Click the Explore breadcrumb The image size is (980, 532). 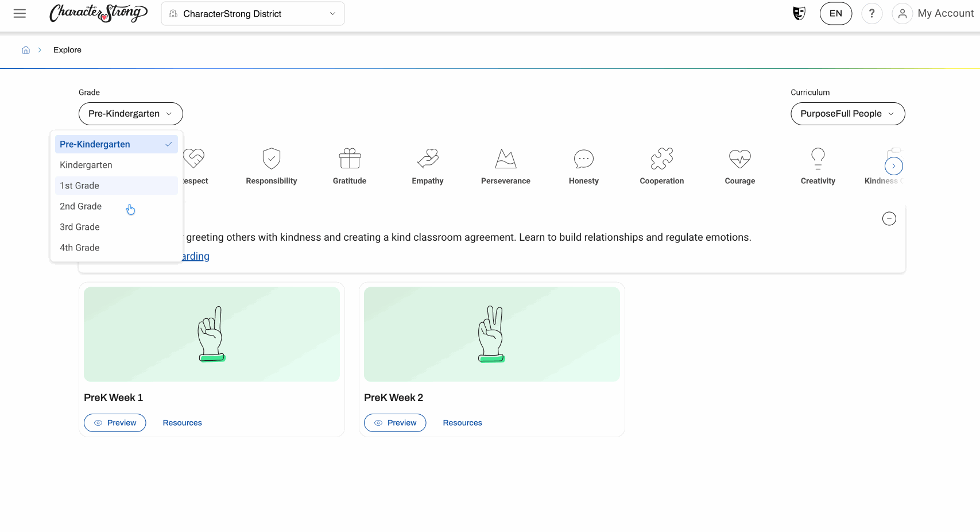tap(67, 50)
